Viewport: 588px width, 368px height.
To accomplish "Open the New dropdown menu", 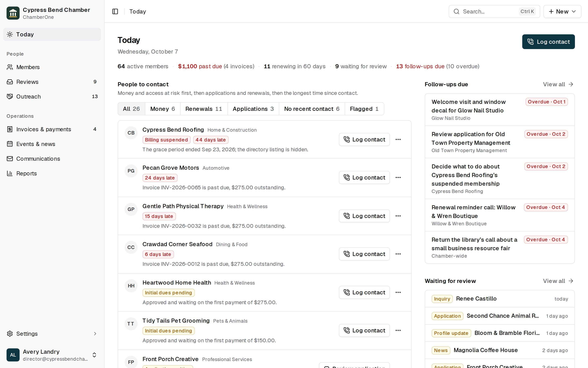I will click(x=562, y=11).
